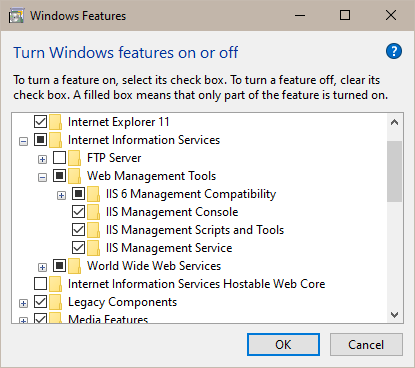415x368 pixels.
Task: Click the folder icon beside IIS 6 Management Compatibility
Action: (x=93, y=194)
